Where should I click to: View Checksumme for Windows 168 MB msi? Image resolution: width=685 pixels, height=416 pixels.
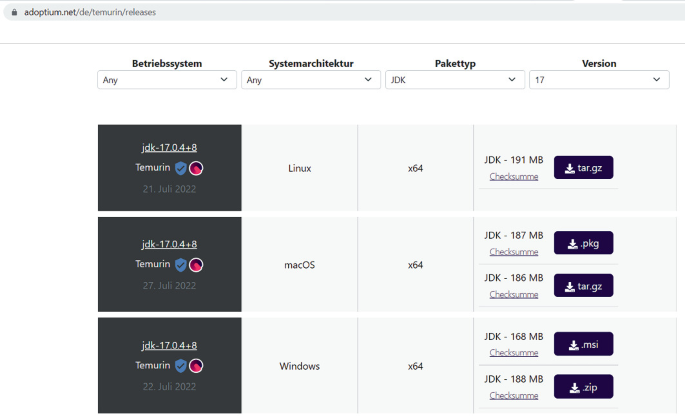point(514,353)
